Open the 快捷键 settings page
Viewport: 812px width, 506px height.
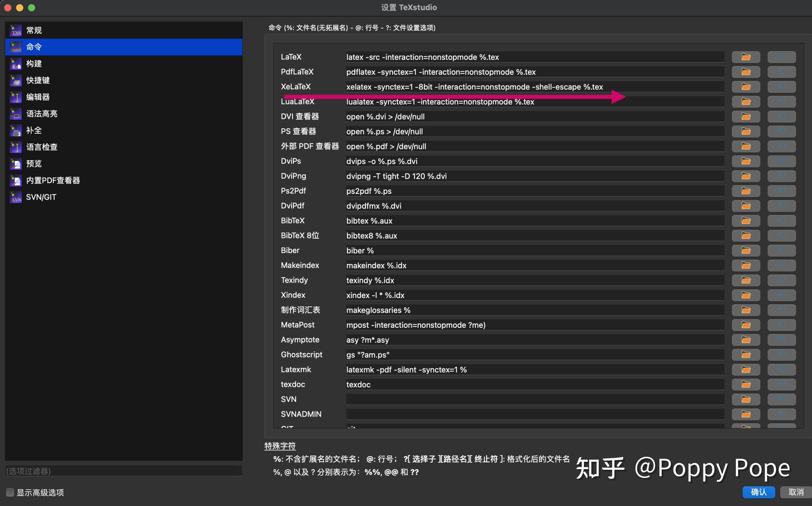coord(38,80)
